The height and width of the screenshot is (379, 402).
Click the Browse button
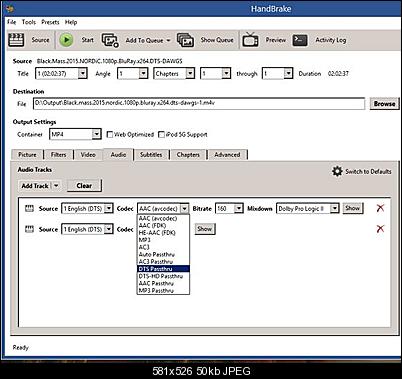click(384, 104)
